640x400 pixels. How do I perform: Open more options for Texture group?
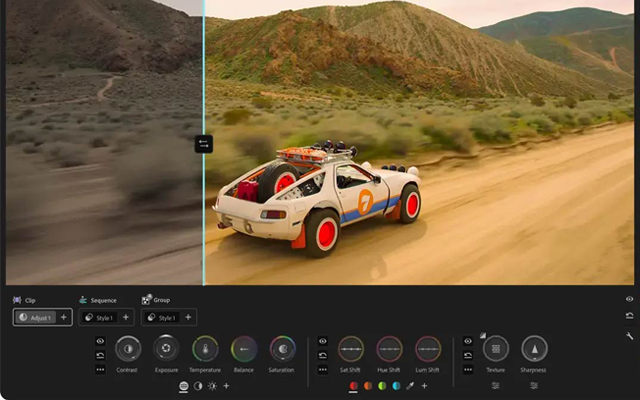[x=468, y=370]
